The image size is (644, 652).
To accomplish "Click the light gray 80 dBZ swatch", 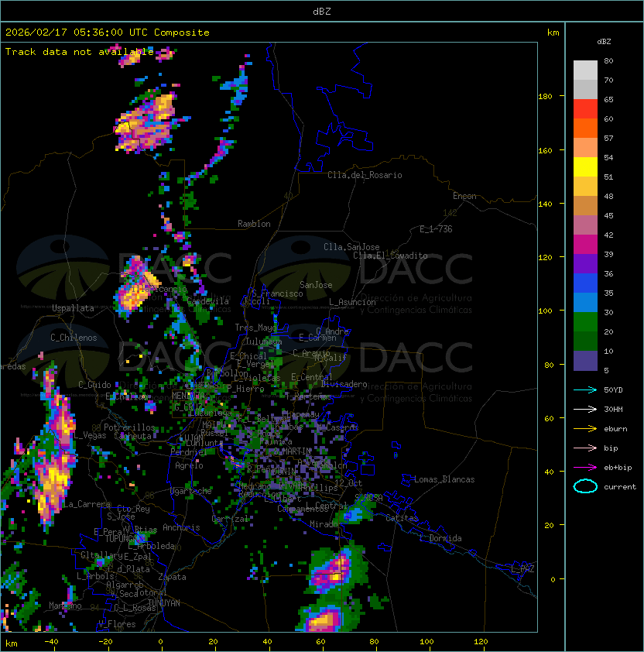I will (585, 70).
